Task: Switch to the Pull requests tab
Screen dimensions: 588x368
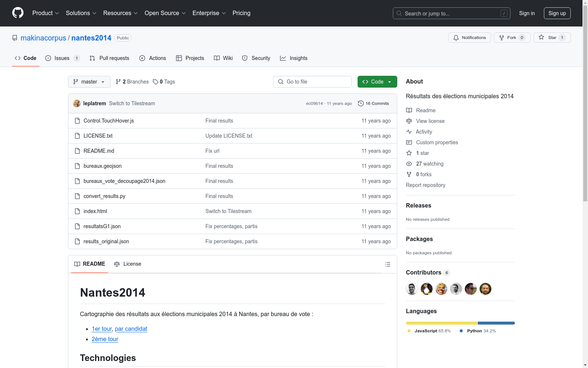Action: point(110,58)
